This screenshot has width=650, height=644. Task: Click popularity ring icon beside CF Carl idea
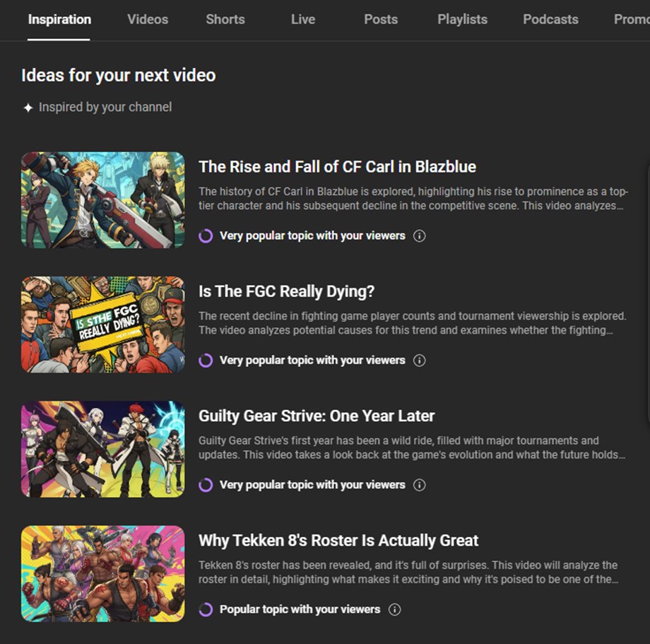point(206,236)
